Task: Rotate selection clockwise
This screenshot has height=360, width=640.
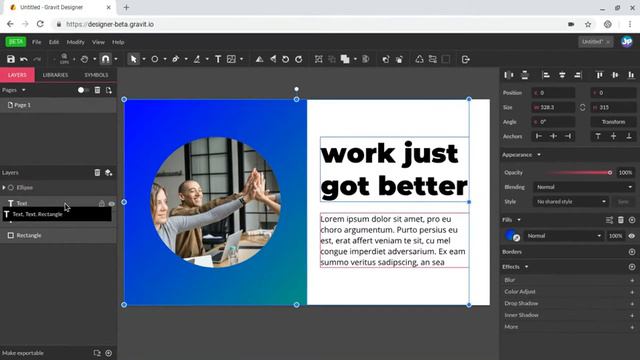Action: coord(299,59)
